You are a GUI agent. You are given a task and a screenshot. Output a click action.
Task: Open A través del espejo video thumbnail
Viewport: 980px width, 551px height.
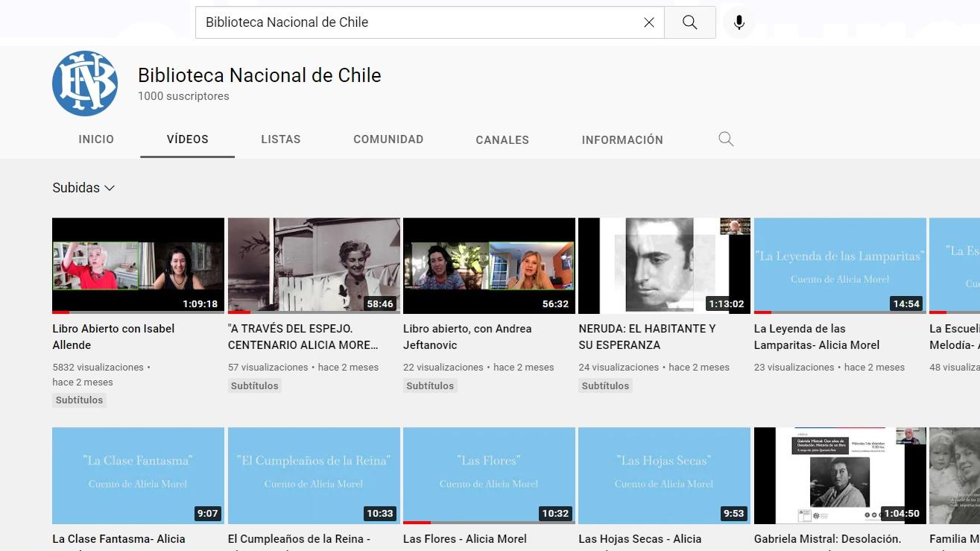point(314,265)
